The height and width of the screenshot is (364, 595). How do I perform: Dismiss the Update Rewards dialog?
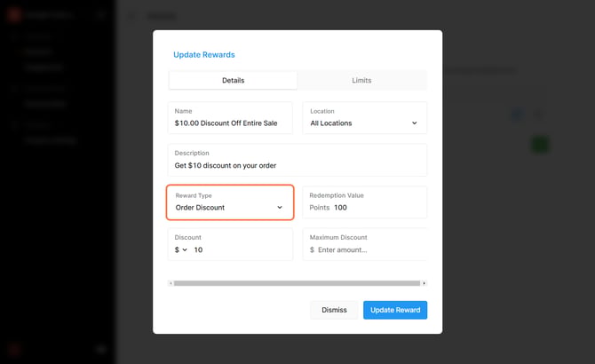point(334,310)
